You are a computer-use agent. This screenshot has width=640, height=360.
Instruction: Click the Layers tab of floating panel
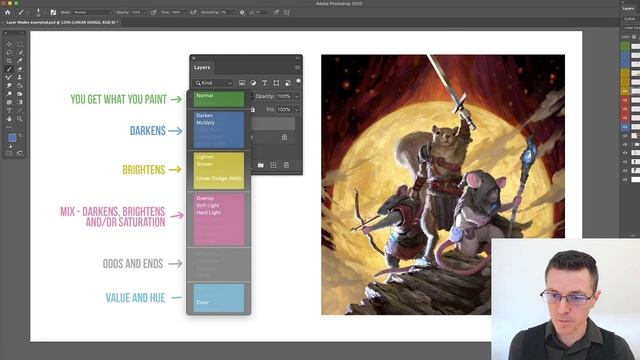(x=202, y=67)
